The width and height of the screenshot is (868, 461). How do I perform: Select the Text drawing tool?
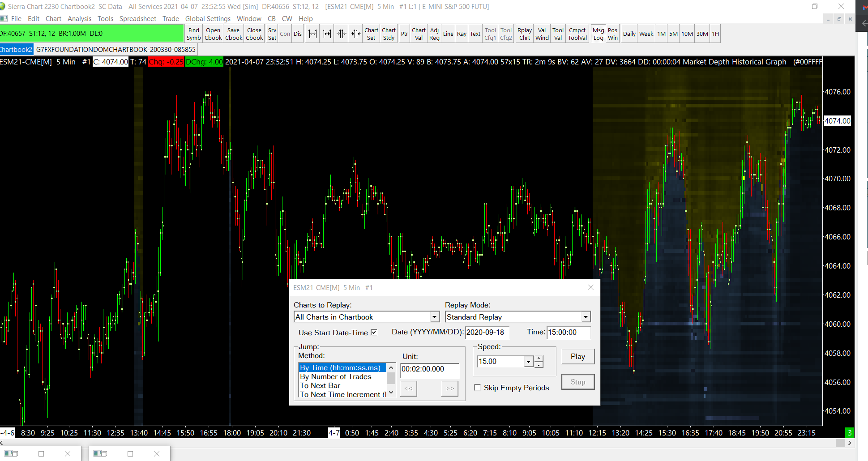[475, 34]
